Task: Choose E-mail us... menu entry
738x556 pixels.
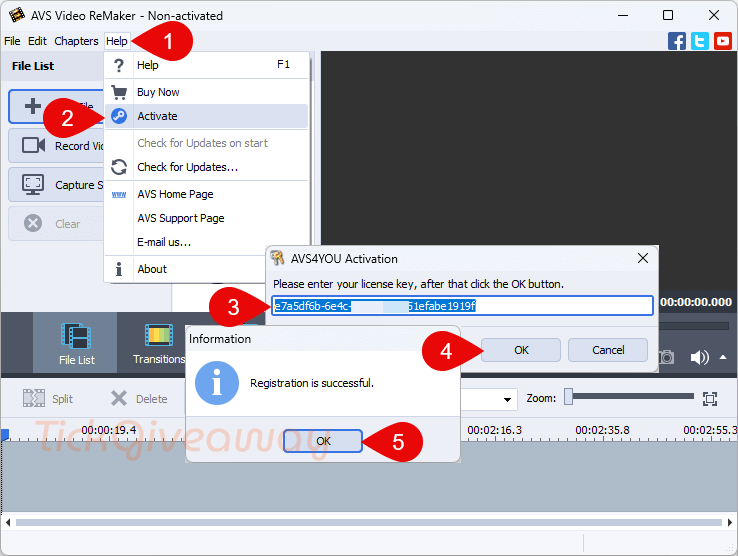Action: tap(207, 242)
